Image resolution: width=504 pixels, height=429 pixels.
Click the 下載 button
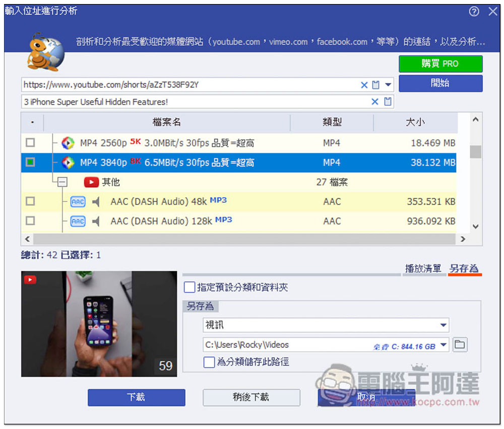tap(136, 398)
